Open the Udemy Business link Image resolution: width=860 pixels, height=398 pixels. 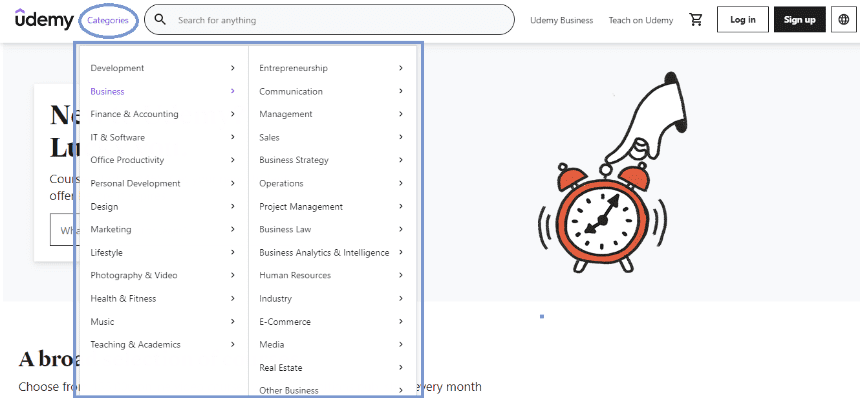coord(562,20)
